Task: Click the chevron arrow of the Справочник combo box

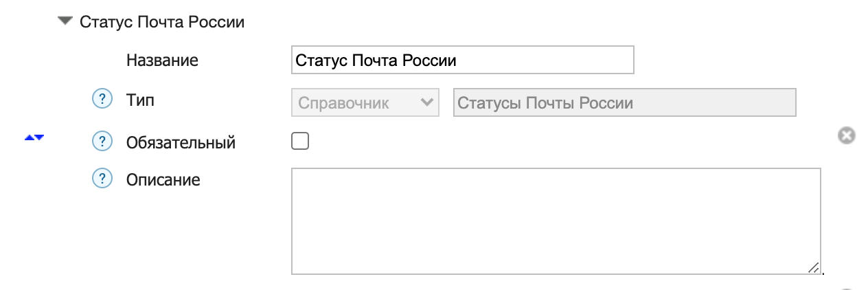Action: (x=426, y=103)
